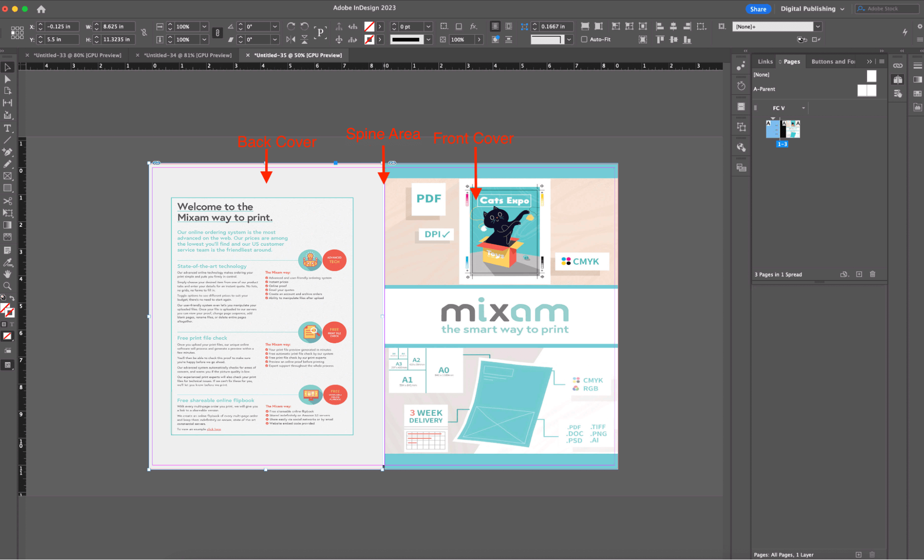Viewport: 924px width, 560px height.
Task: Open the [None]+ object style dropdown
Action: pos(818,26)
